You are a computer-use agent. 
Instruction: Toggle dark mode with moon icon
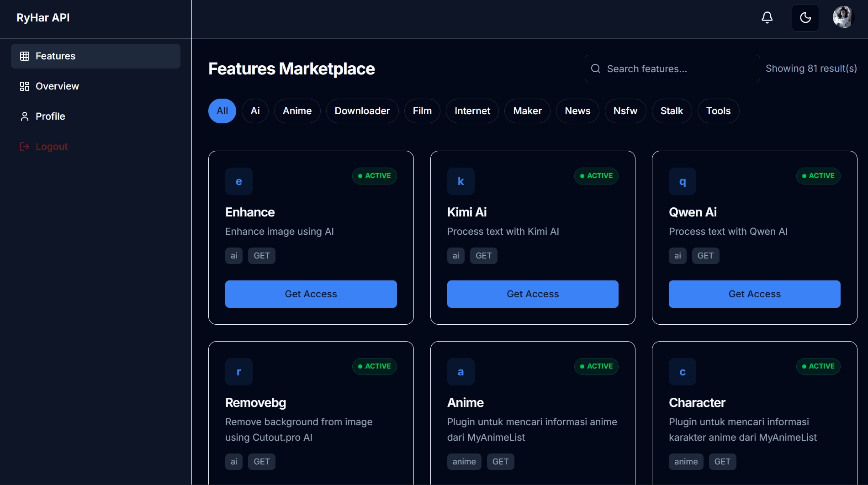805,18
